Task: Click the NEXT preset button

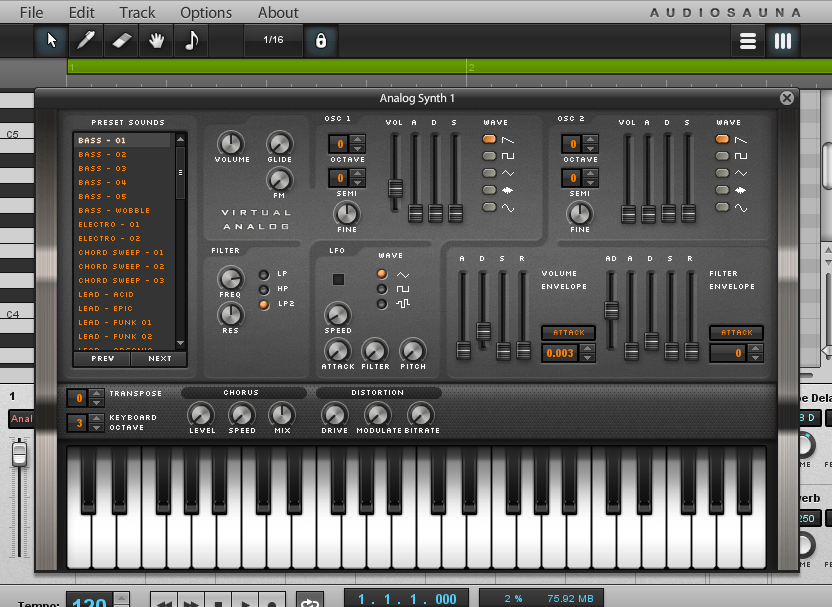Action: [x=160, y=359]
